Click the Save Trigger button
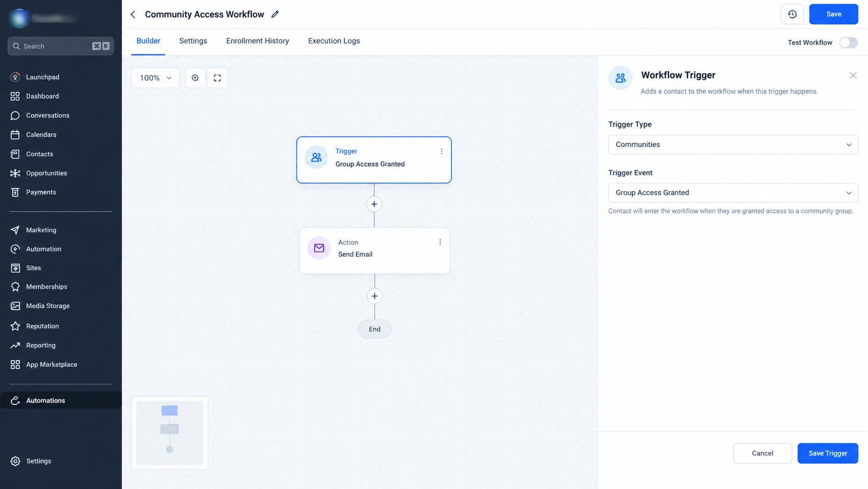 (828, 453)
